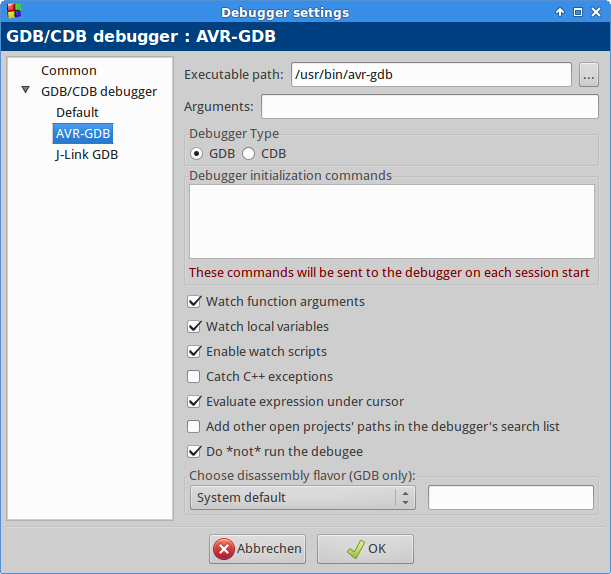Viewport: 611px width, 574px height.
Task: Select GDB/CDB debugger tree entry
Action: pyautogui.click(x=99, y=92)
